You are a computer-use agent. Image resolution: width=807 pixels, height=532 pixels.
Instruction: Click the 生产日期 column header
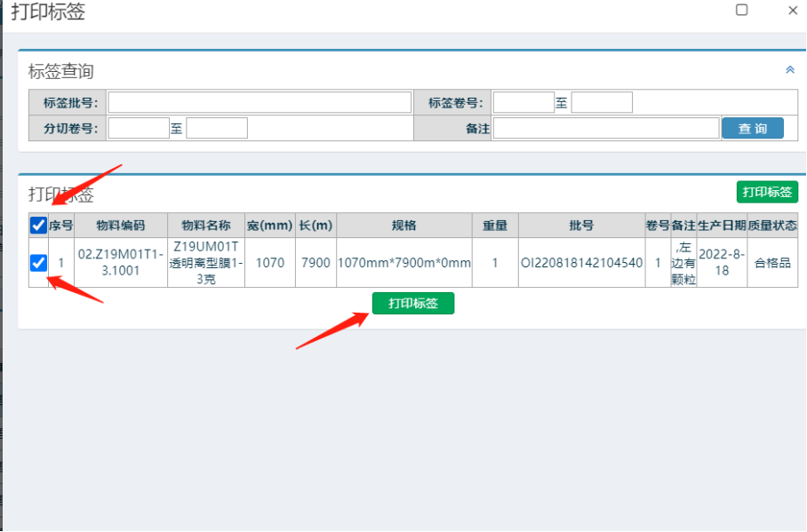(x=722, y=226)
